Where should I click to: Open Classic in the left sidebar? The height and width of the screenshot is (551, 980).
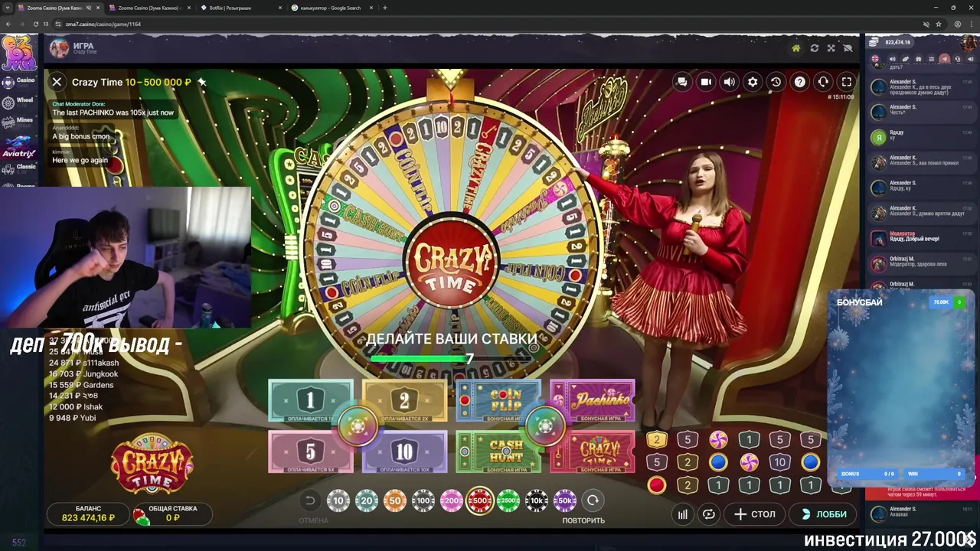click(18, 167)
